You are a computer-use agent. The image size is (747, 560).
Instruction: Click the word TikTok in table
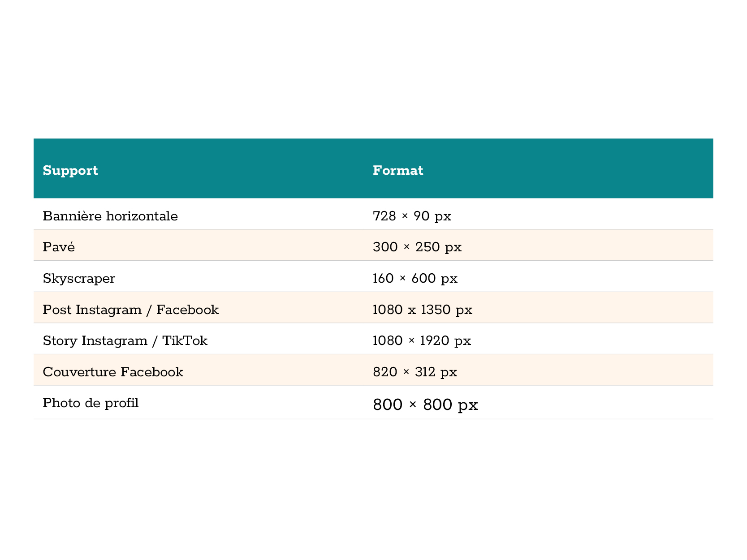click(x=185, y=341)
